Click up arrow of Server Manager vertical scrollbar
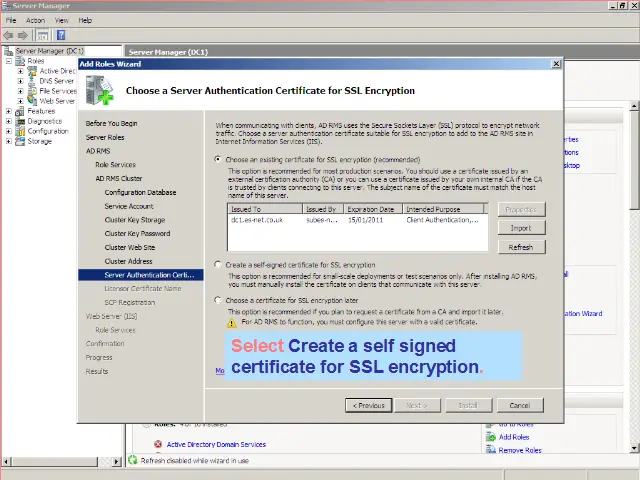 coord(634,107)
